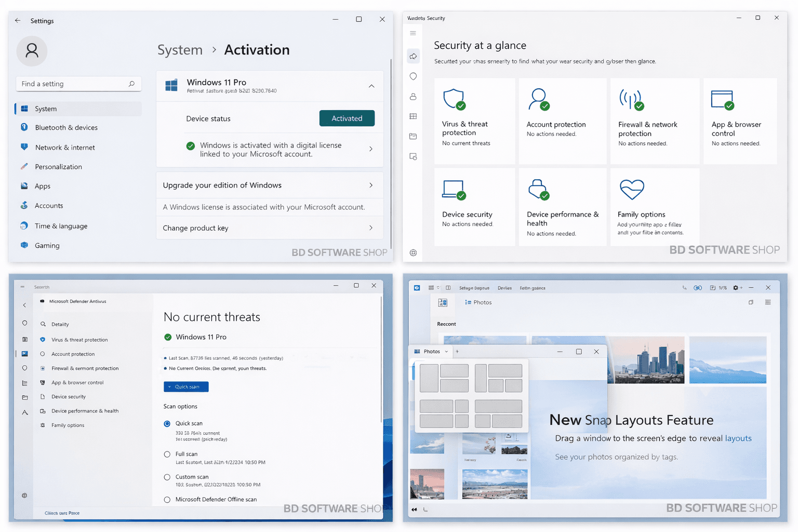
Task: Open the city skyline photo thumbnail
Action: pos(646,360)
